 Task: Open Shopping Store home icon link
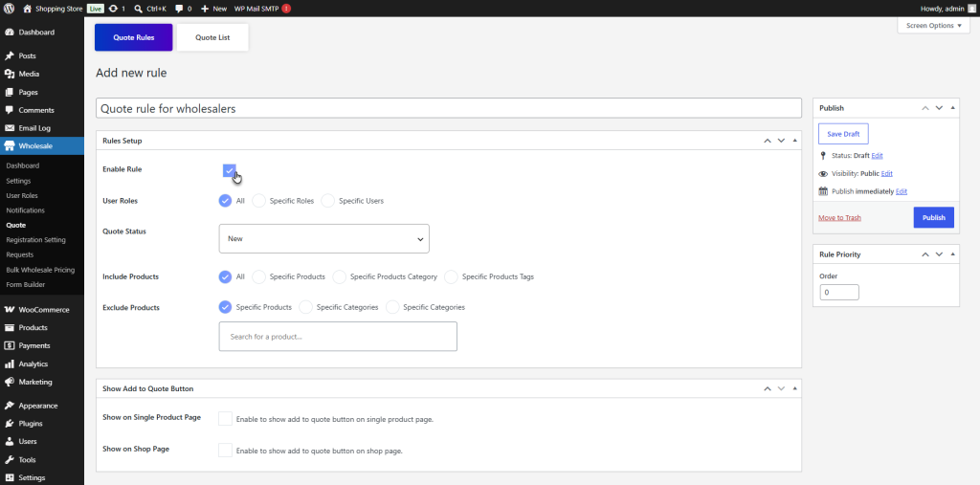point(27,9)
